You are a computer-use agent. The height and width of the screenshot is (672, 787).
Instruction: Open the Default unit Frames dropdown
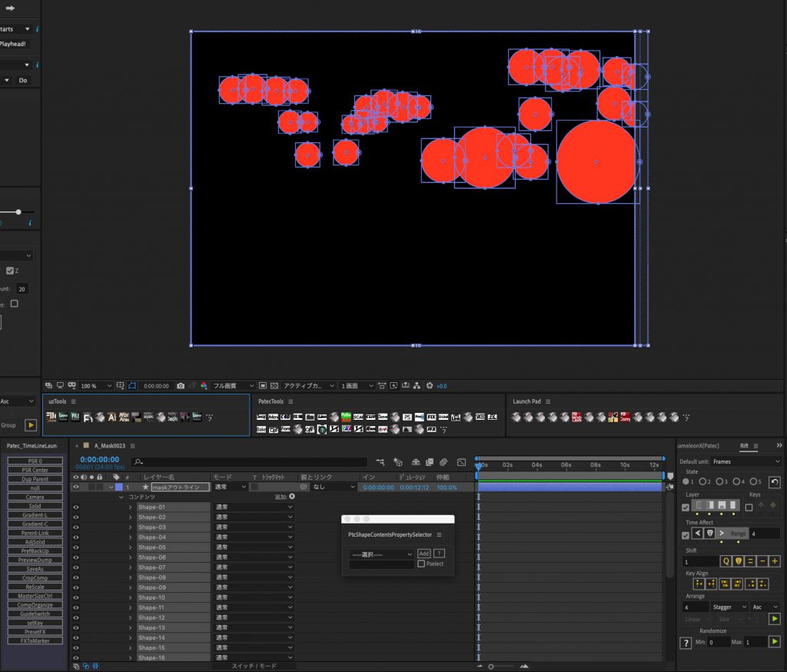[744, 461]
